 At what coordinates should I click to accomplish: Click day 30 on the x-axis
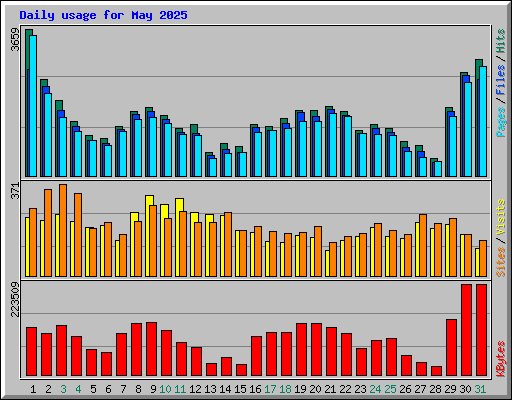click(x=465, y=389)
